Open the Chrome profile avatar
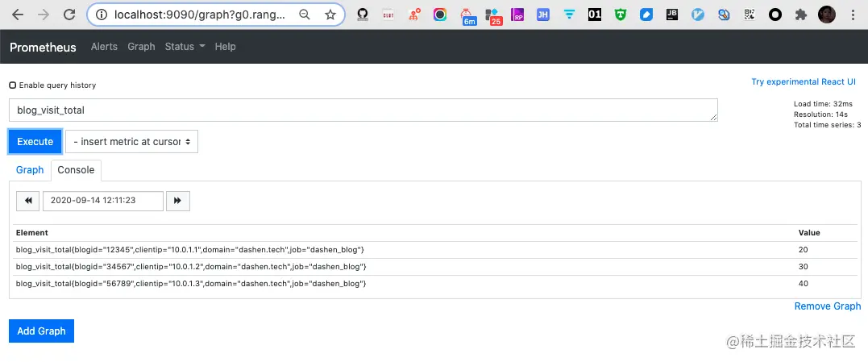 click(x=826, y=15)
